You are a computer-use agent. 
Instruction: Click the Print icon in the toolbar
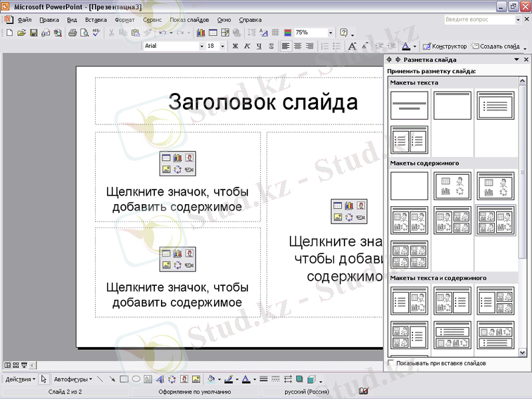pyautogui.click(x=73, y=33)
